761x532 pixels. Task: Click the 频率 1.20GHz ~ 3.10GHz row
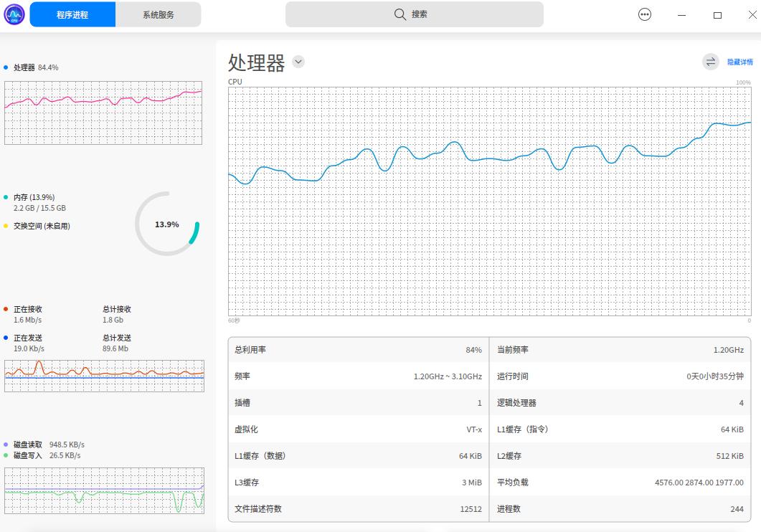pos(358,376)
